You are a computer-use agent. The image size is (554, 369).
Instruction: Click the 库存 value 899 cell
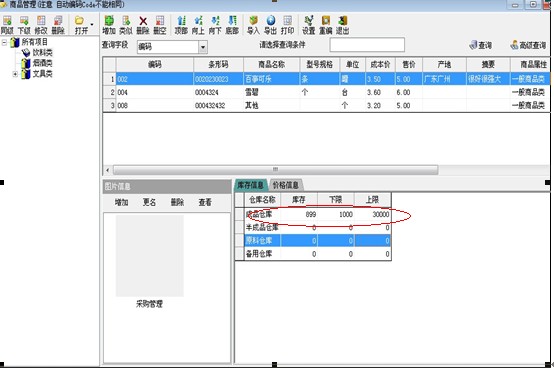tap(300, 215)
